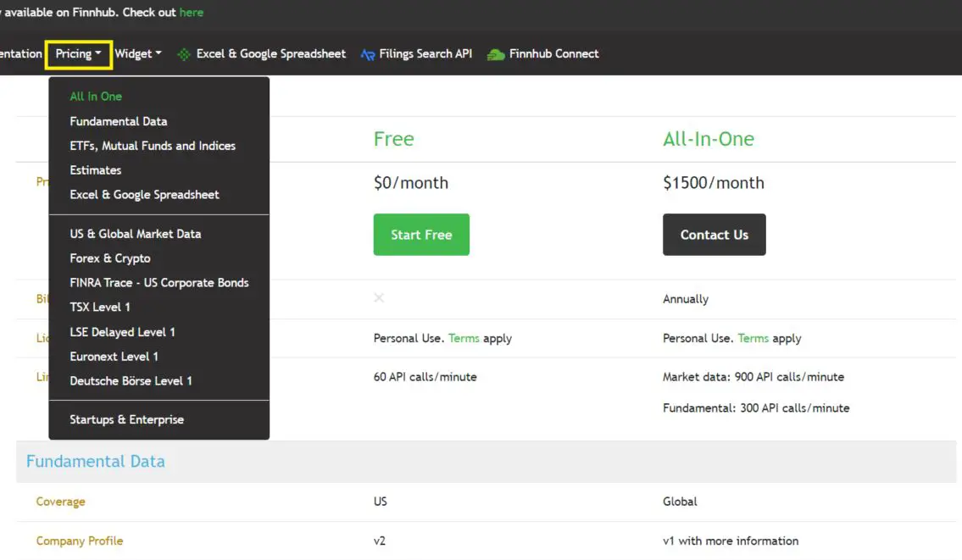
Task: Click the 'All-In-One' plan heading
Action: click(709, 139)
